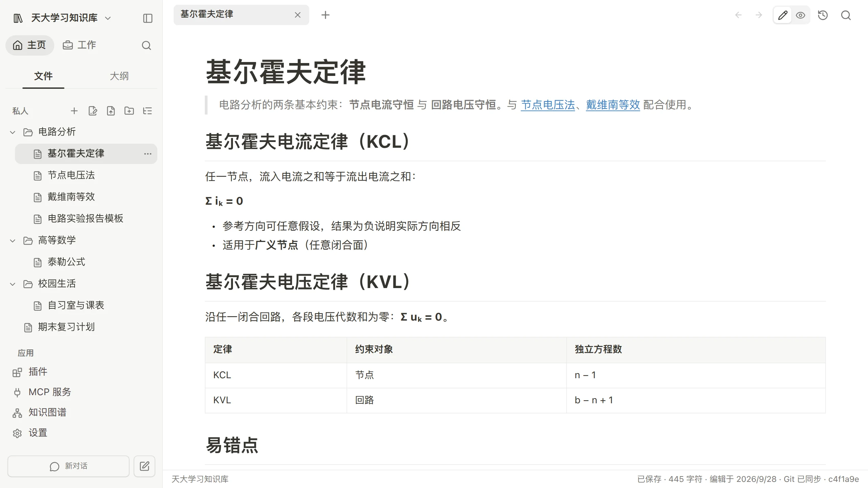Click the table cell 'b – n + 1'

696,400
